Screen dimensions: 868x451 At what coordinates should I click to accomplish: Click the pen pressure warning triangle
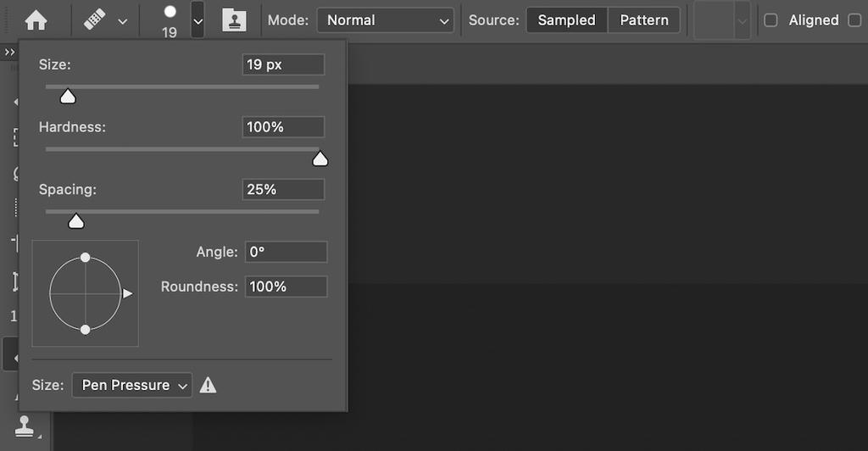(x=208, y=385)
